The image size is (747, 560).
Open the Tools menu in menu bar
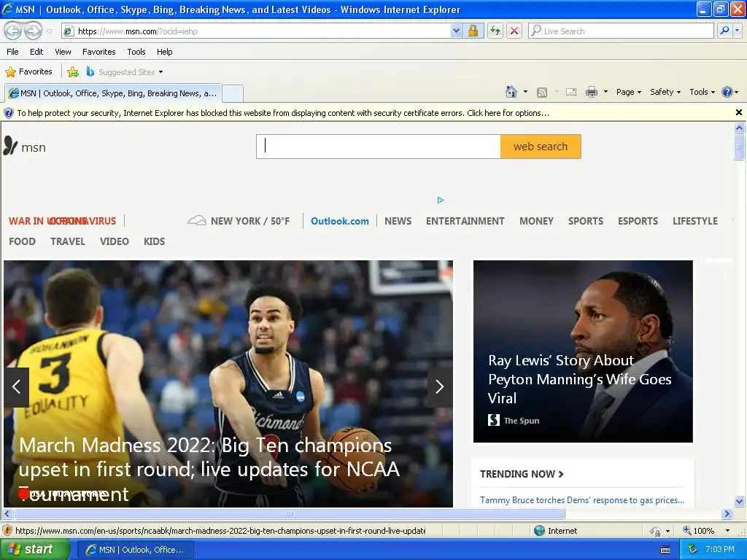[136, 52]
